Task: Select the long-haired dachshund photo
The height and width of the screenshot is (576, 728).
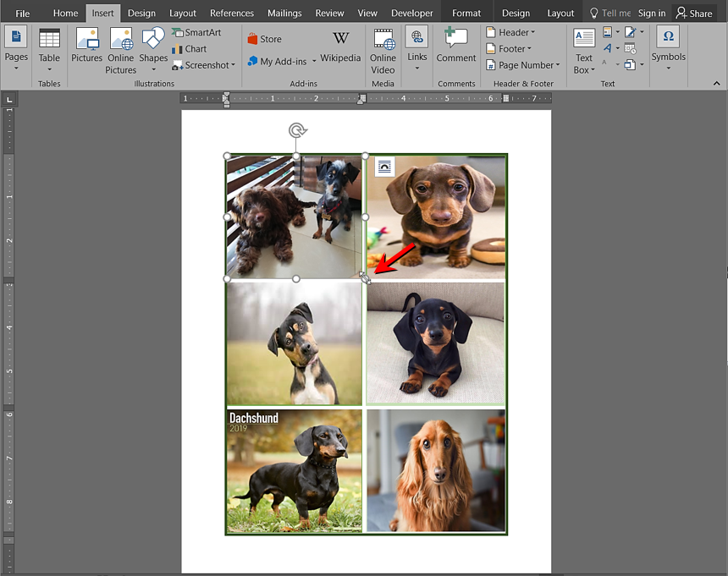Action: [x=435, y=470]
